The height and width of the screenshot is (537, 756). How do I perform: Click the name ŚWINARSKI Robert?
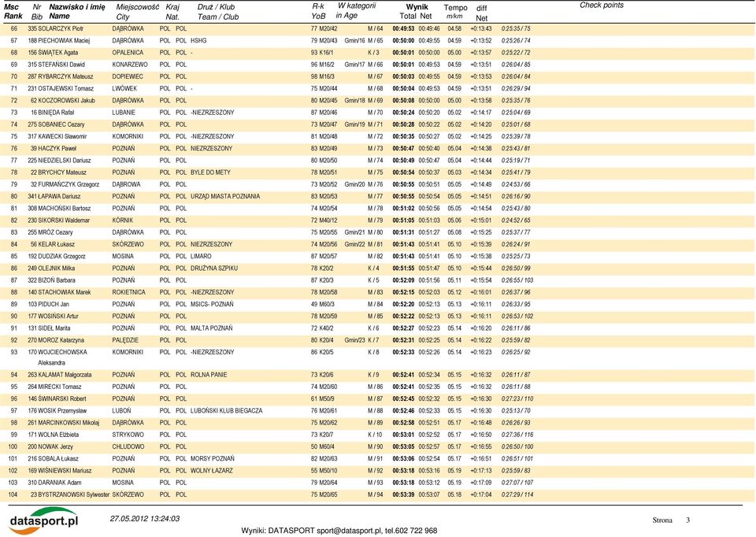[x=61, y=399]
